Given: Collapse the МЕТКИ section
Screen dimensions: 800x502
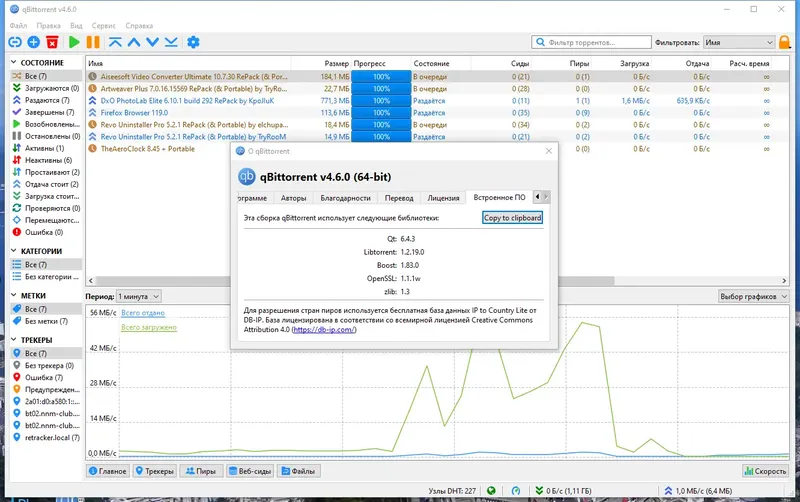Looking at the screenshot, I should point(14,295).
